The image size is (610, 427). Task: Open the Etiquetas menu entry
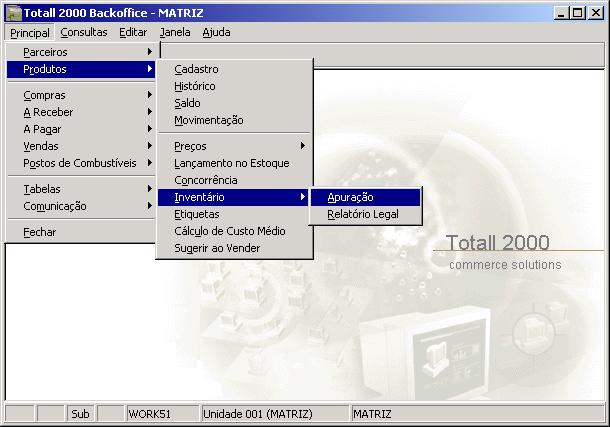[196, 214]
